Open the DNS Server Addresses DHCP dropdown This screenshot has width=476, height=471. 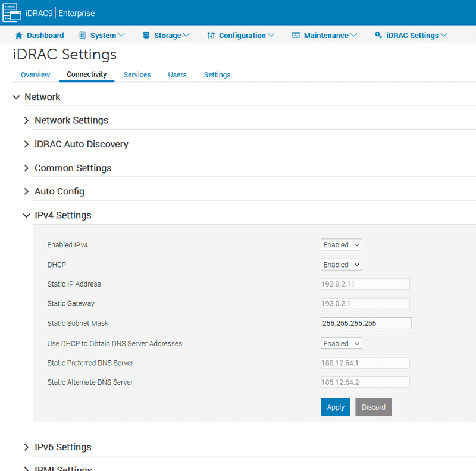341,343
